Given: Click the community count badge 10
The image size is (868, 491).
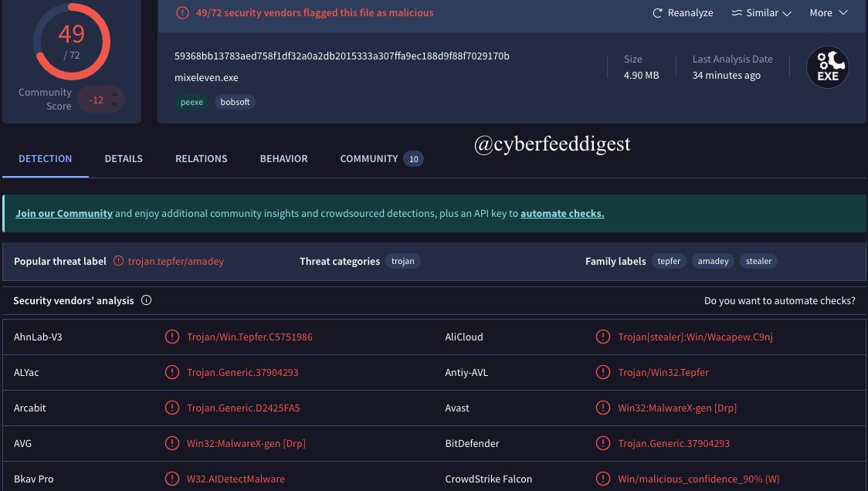Looking at the screenshot, I should tap(413, 159).
